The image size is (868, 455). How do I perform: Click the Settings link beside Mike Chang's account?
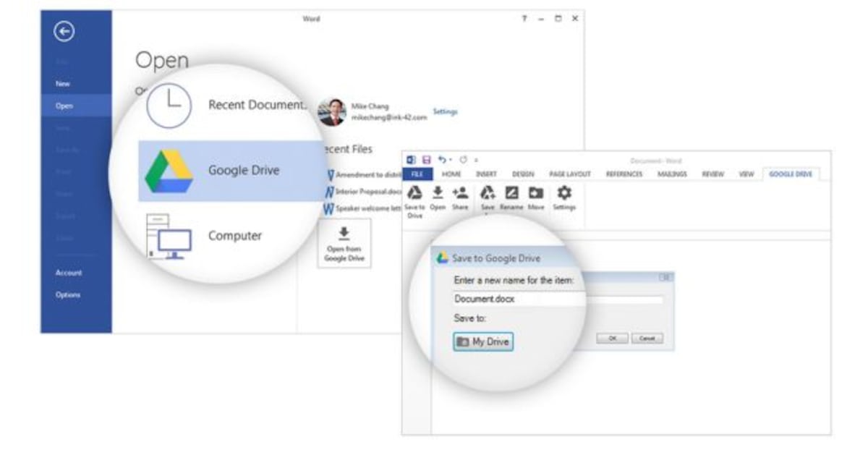click(x=445, y=111)
